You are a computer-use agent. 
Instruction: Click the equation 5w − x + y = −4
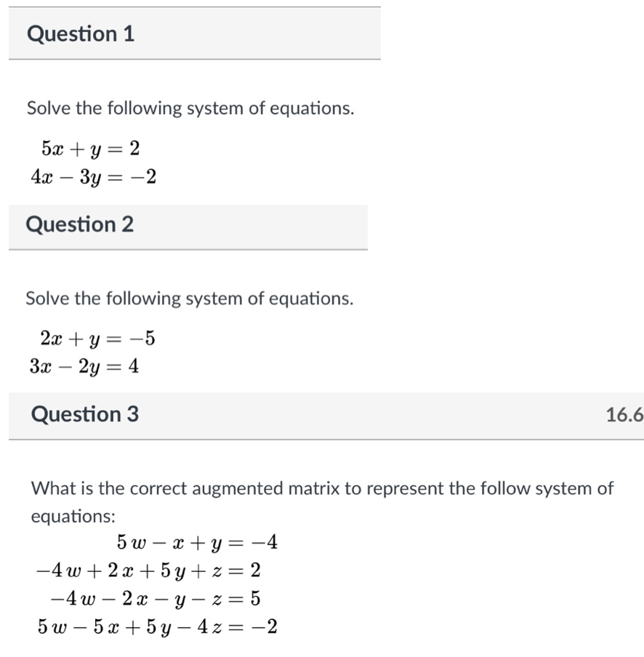(x=197, y=542)
